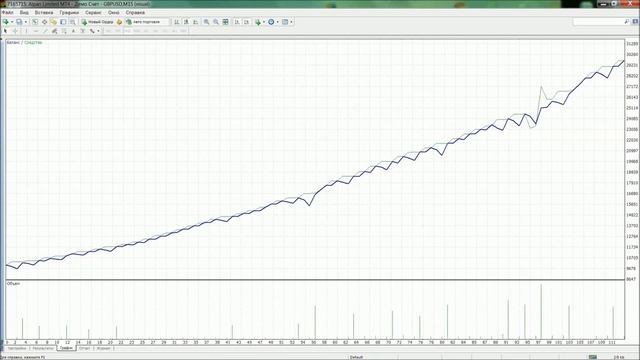Click the Profiles toolbar icon
Screen dimensions: 640x360
point(19,22)
